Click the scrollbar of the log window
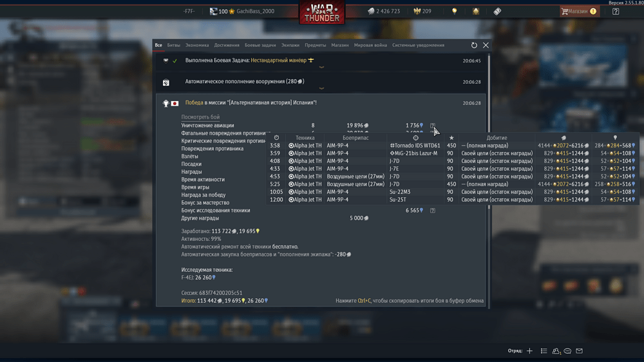This screenshot has height=362, width=644. coord(489,131)
